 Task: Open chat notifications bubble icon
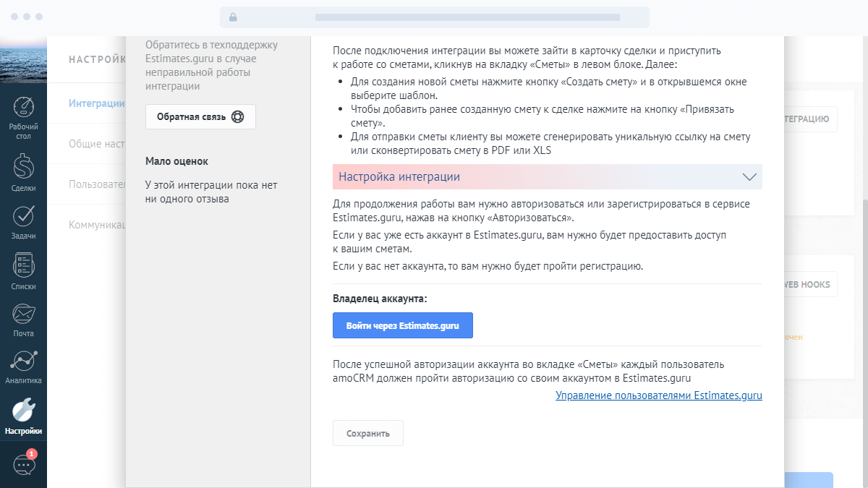(24, 463)
